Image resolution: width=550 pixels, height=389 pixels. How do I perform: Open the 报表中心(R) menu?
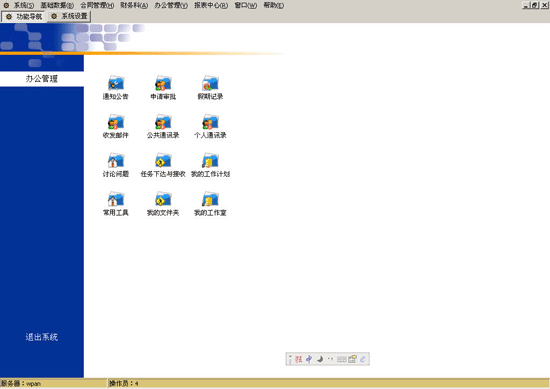[x=211, y=5]
